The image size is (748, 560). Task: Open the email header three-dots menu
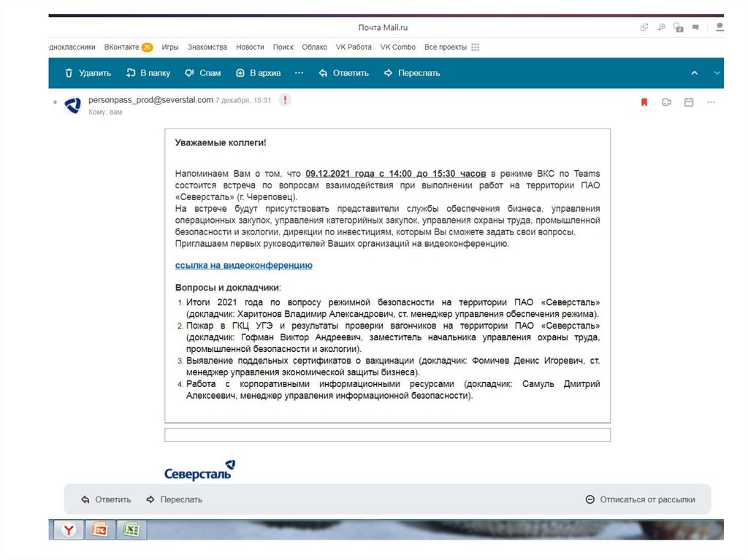[x=711, y=102]
